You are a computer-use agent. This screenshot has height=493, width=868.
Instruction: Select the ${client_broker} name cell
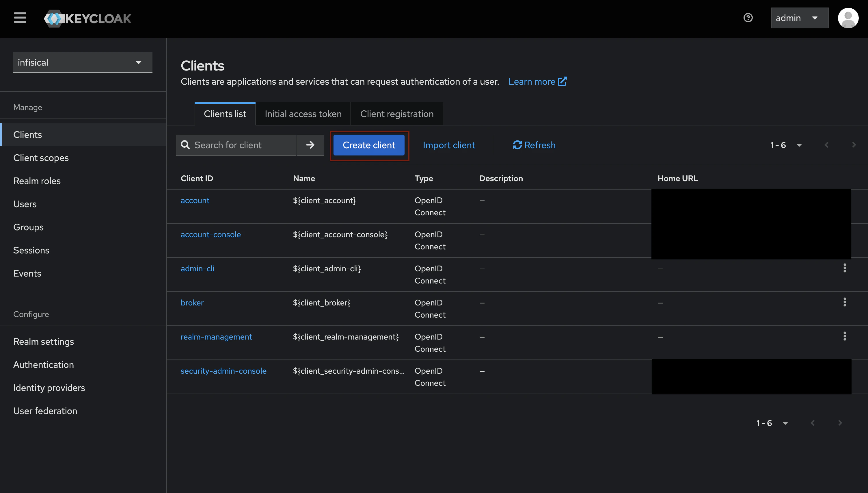(x=322, y=303)
